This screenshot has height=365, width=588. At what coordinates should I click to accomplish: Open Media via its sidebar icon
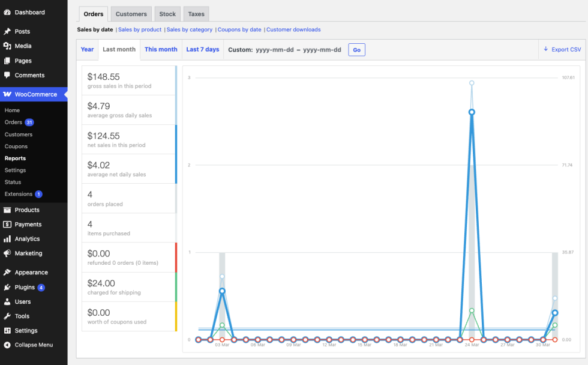[x=7, y=46]
